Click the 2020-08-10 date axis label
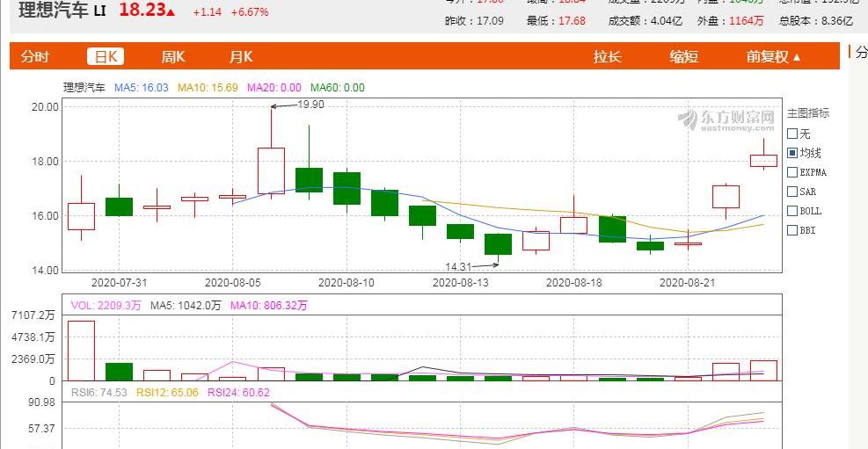Image resolution: width=868 pixels, height=449 pixels. click(346, 282)
